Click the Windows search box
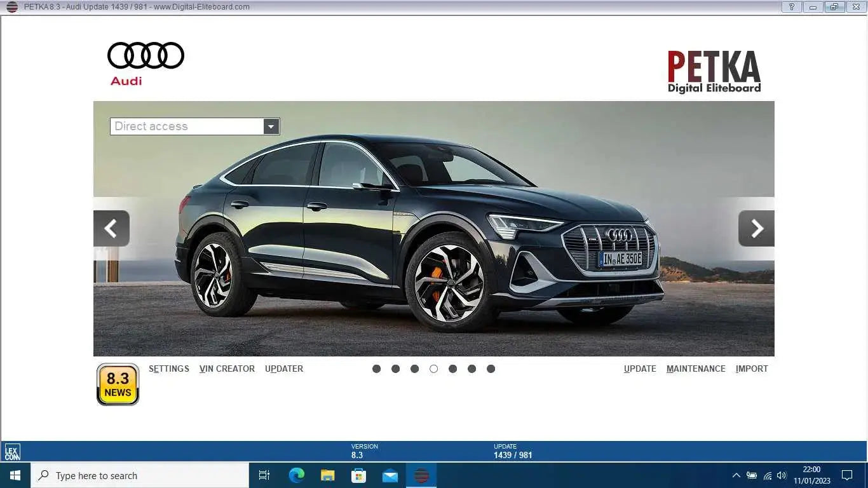The height and width of the screenshot is (488, 868). point(140,475)
